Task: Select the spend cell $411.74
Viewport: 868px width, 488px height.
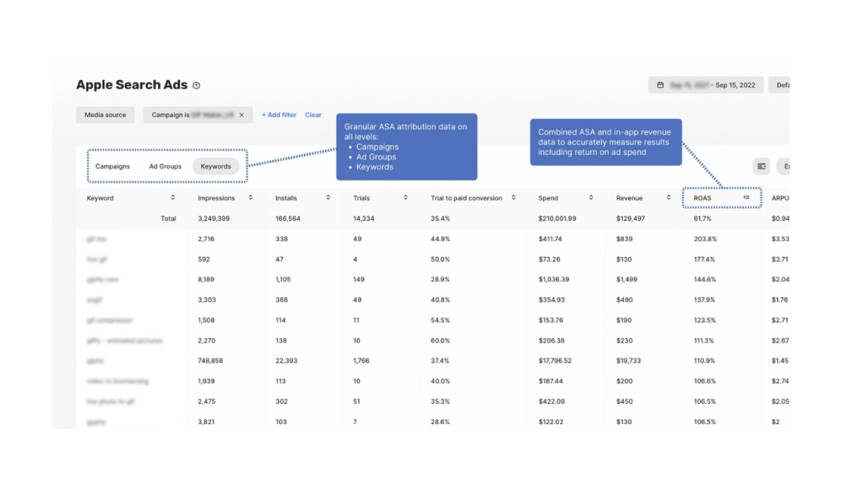Action: 550,239
